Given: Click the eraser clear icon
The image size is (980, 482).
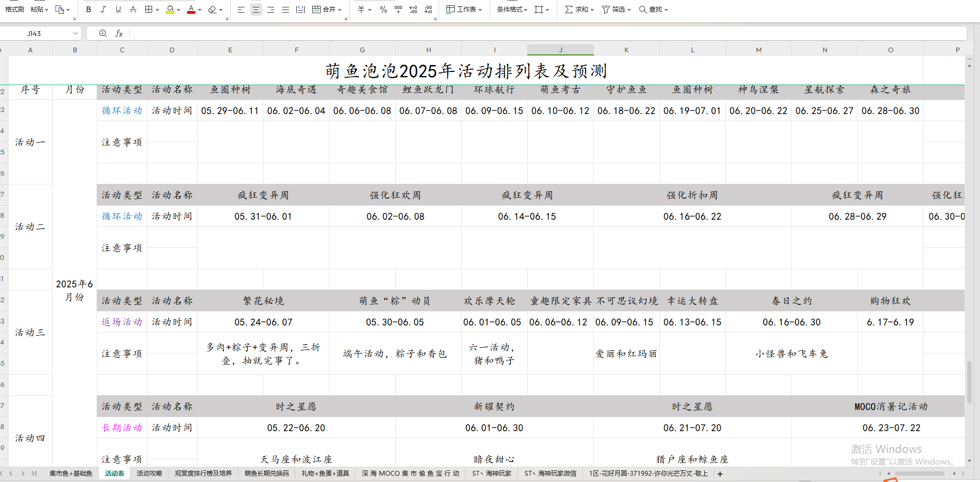Looking at the screenshot, I should 212,10.
